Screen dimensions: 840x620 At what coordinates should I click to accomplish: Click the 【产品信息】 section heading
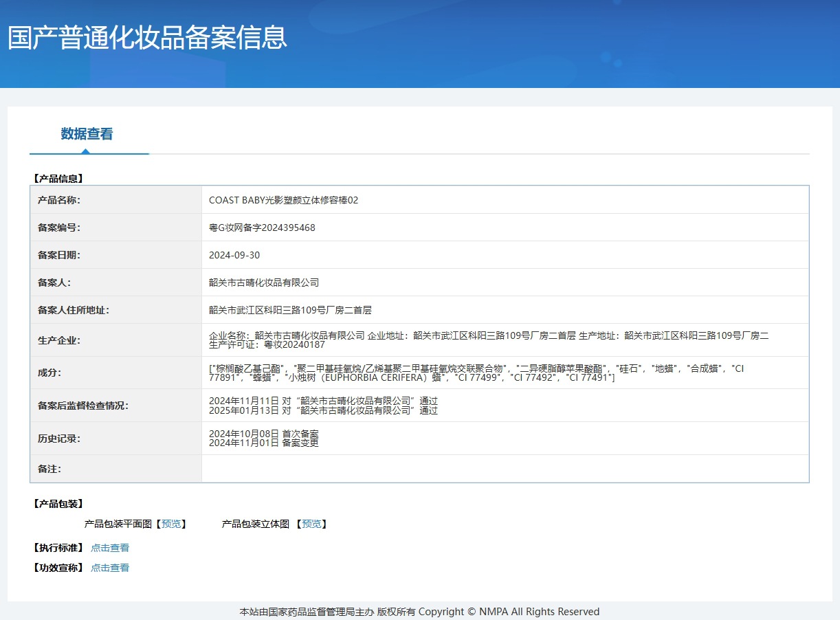pos(58,179)
